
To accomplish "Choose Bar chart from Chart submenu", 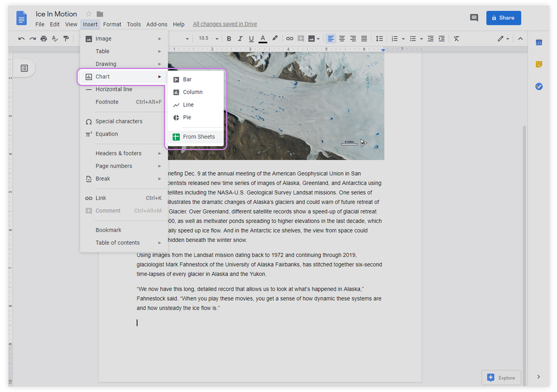I will (195, 79).
